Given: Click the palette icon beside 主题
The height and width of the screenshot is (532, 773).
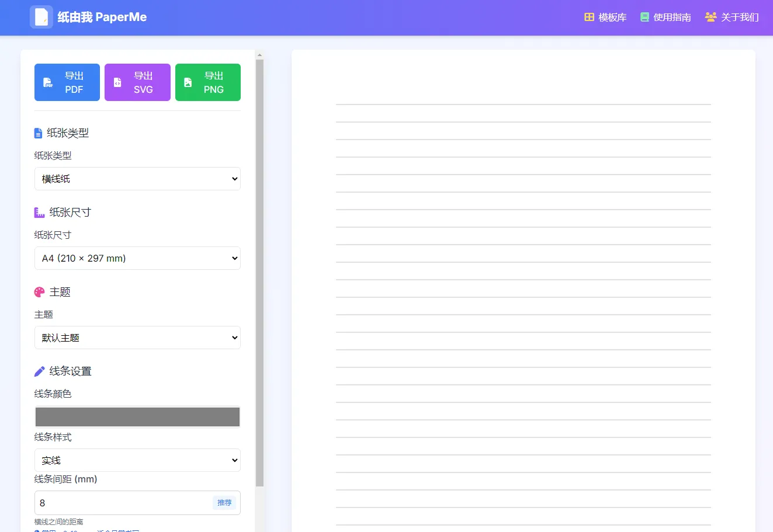Looking at the screenshot, I should coord(39,292).
